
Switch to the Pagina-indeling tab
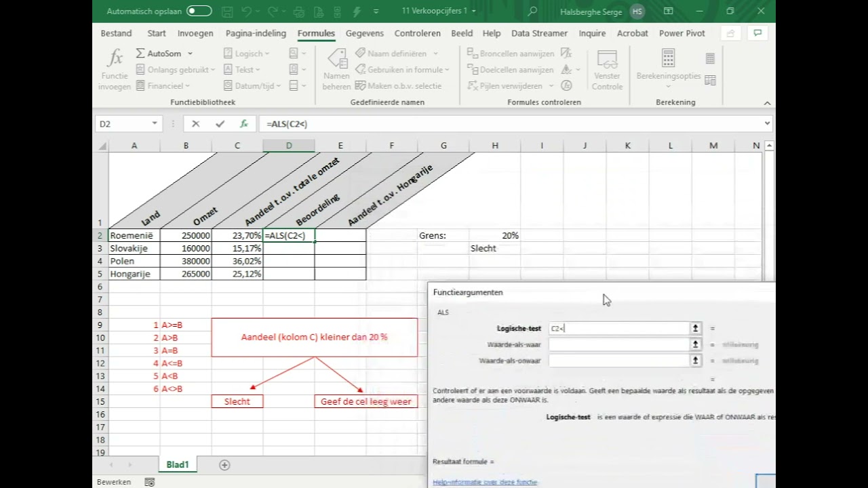[x=257, y=33]
